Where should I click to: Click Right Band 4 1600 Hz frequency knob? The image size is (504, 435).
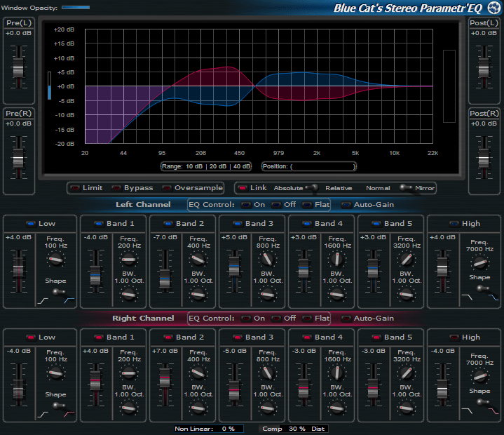pyautogui.click(x=337, y=373)
